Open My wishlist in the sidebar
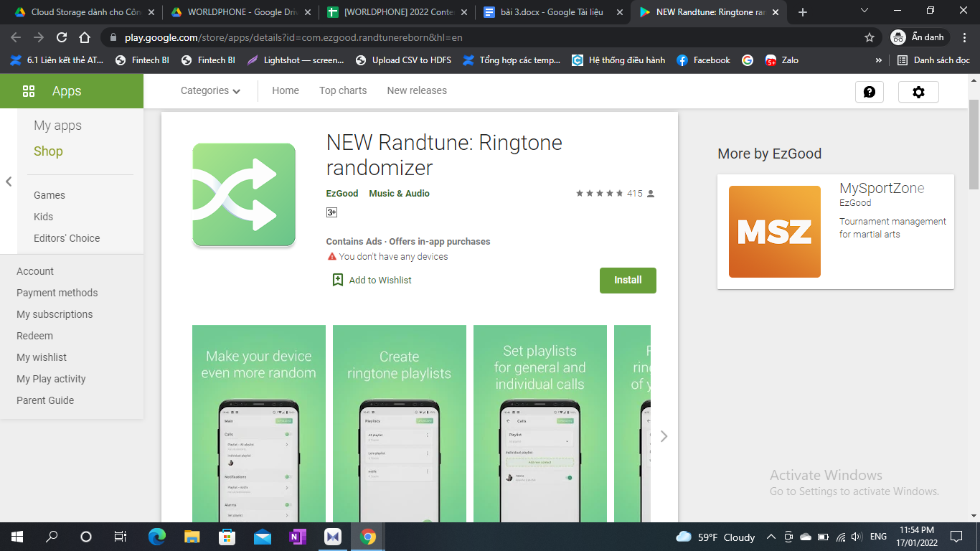This screenshot has width=980, height=551. pyautogui.click(x=42, y=357)
